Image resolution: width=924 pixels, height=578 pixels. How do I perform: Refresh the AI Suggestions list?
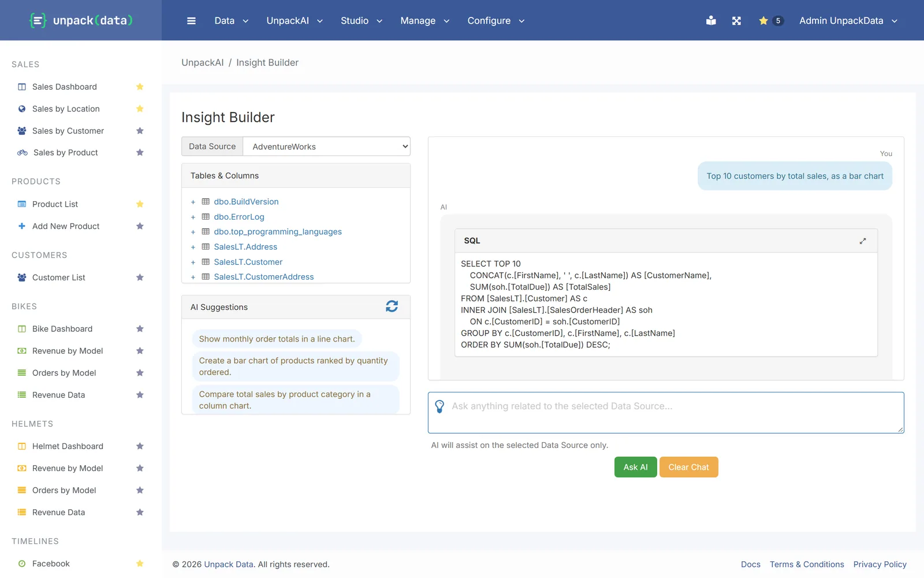(392, 306)
